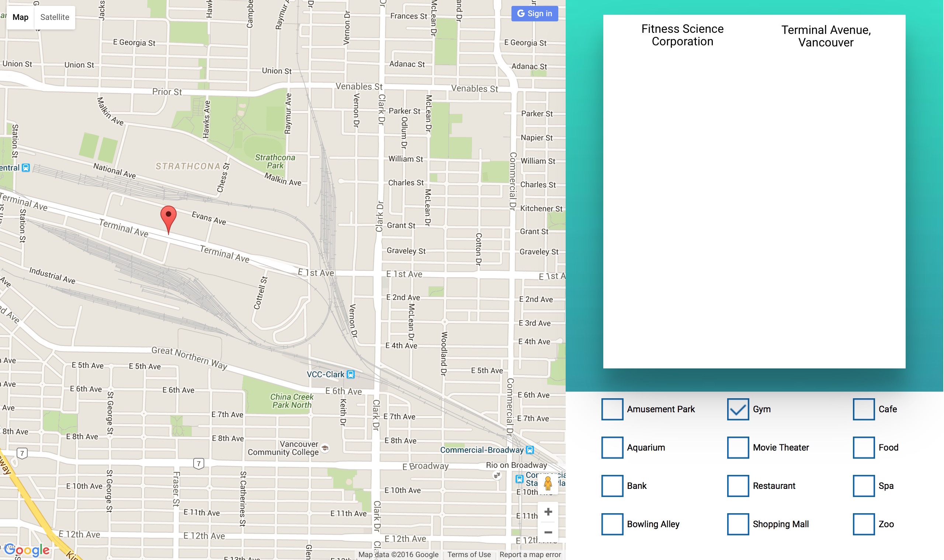944x560 pixels.
Task: Uncheck the Gym checkbox
Action: [738, 409]
